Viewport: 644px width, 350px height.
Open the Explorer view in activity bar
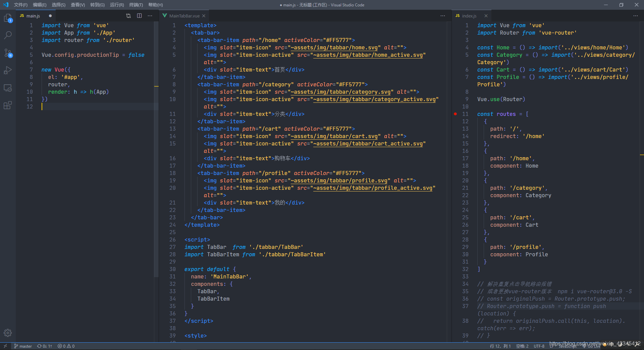(x=8, y=18)
